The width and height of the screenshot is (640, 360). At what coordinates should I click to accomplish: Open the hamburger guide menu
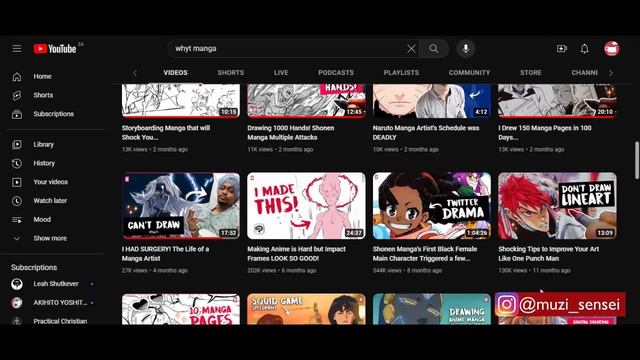click(17, 49)
